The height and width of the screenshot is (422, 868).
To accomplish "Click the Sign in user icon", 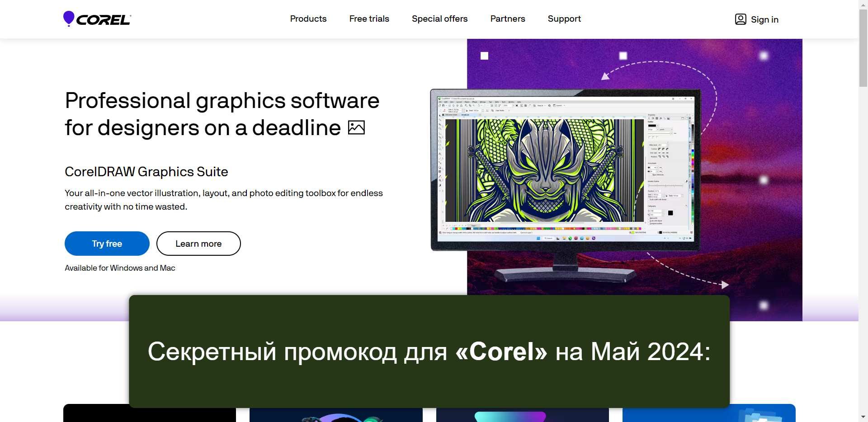I will [x=741, y=19].
